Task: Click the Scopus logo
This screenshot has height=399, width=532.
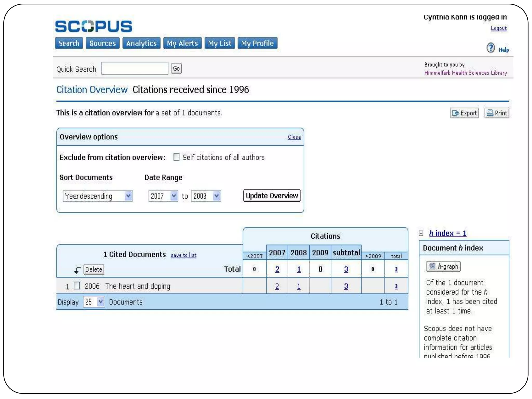Action: click(94, 26)
